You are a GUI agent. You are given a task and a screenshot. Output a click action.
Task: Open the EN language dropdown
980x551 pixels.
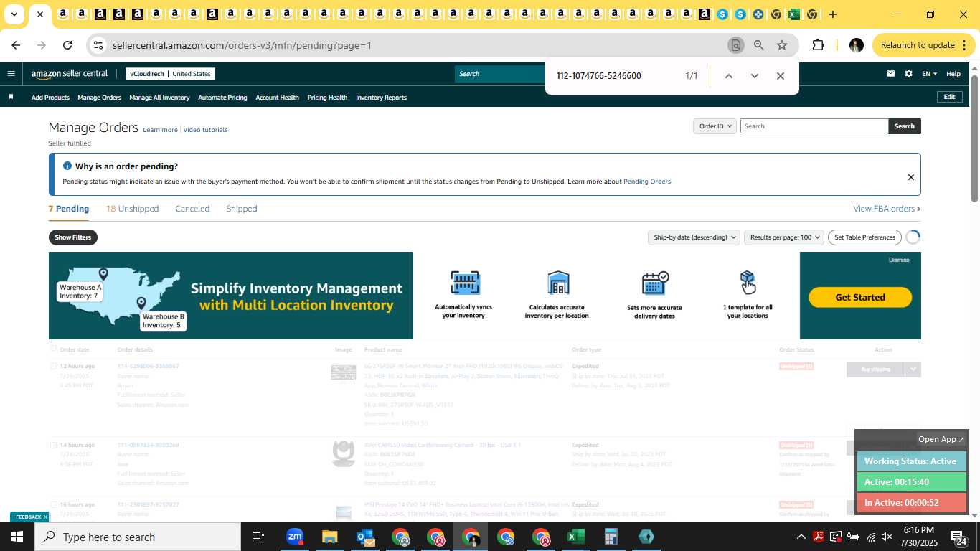[x=929, y=73]
